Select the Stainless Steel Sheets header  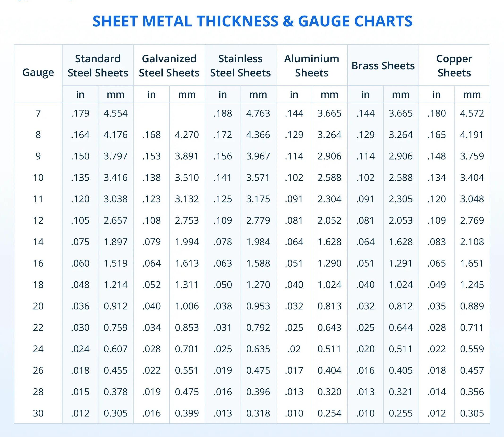point(240,65)
